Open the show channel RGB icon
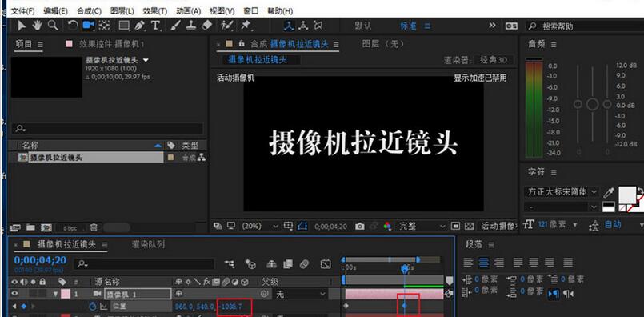The width and height of the screenshot is (644, 317). pos(387,226)
